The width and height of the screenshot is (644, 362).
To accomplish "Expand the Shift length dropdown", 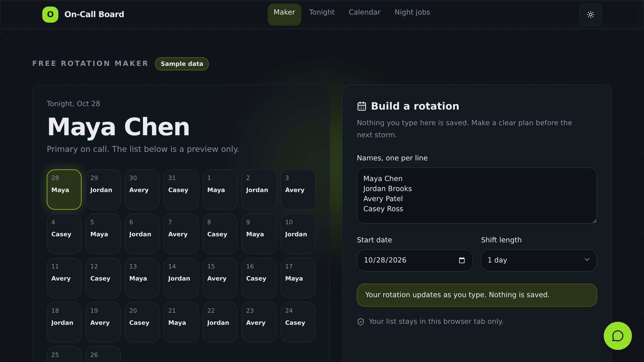I will pyautogui.click(x=539, y=260).
